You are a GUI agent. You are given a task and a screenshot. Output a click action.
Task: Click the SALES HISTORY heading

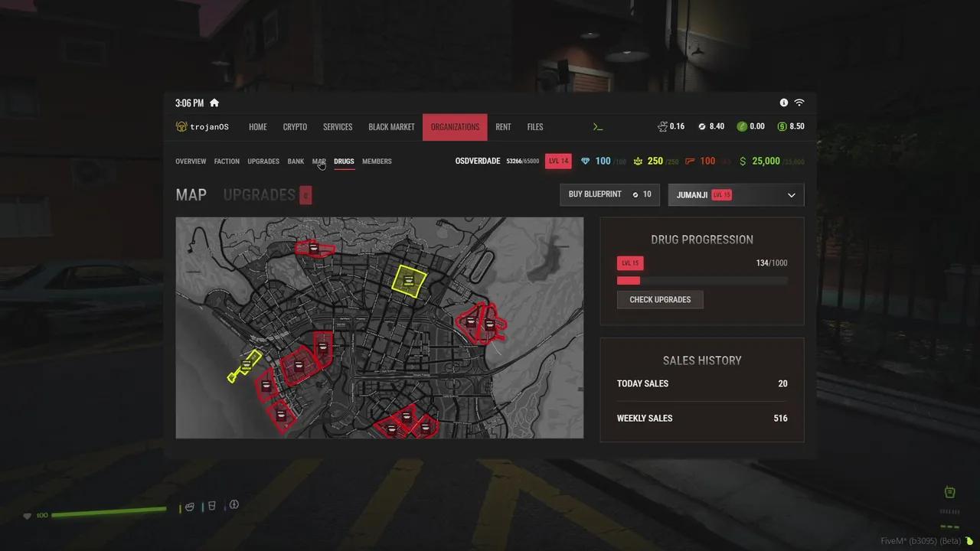pos(702,360)
